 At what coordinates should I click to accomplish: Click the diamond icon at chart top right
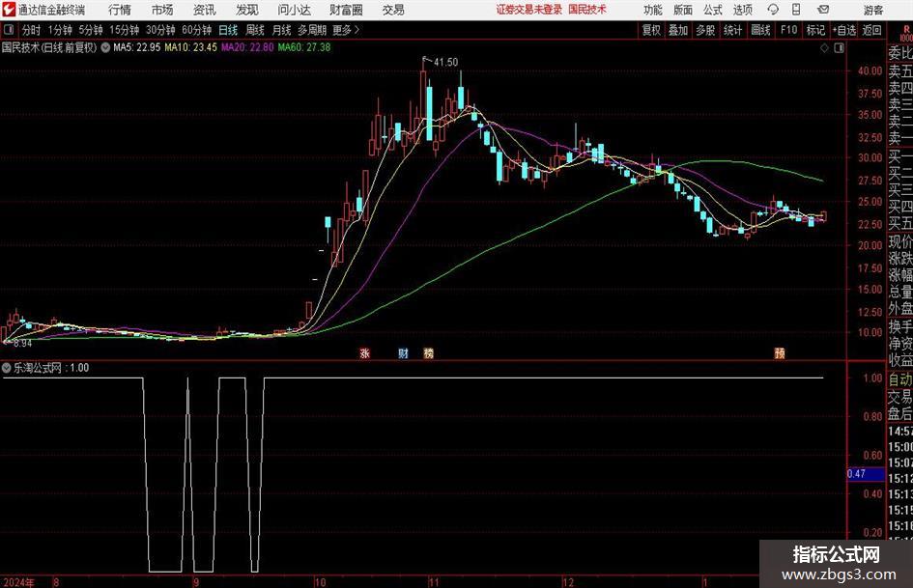(824, 48)
